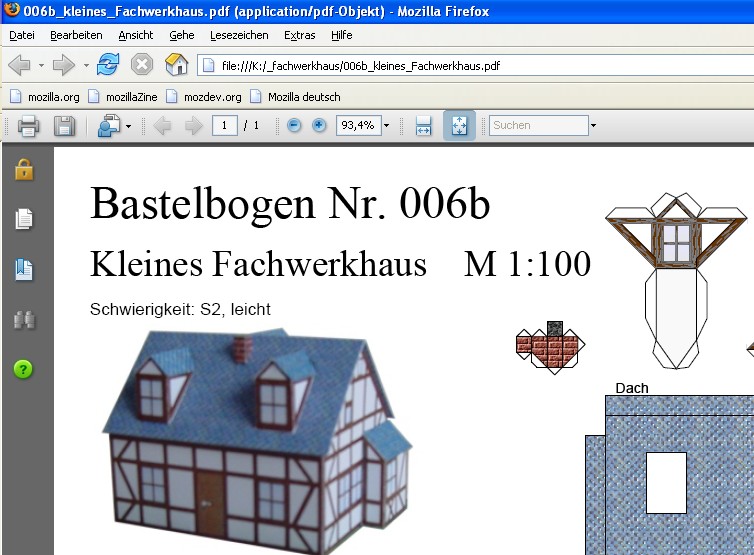Viewport: 754px width, 555px height.
Task: Click the collaborate/share user icon
Action: (109, 126)
